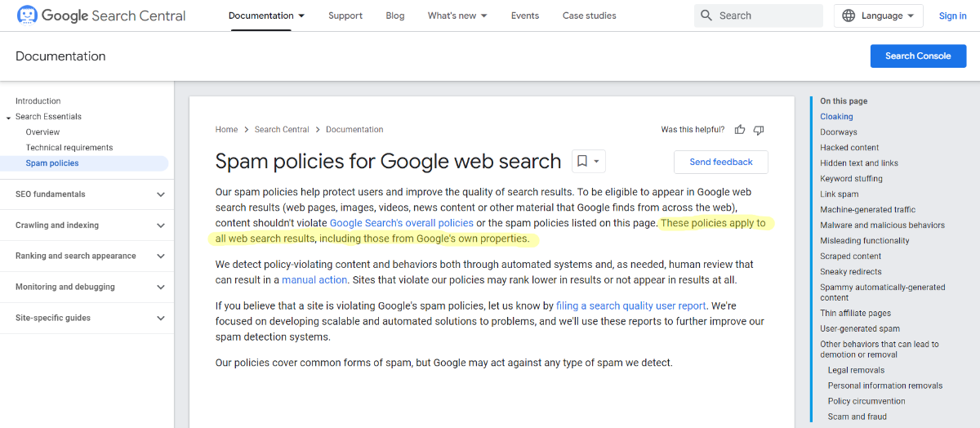
Task: Jump to Hidden text and links section
Action: pyautogui.click(x=859, y=163)
